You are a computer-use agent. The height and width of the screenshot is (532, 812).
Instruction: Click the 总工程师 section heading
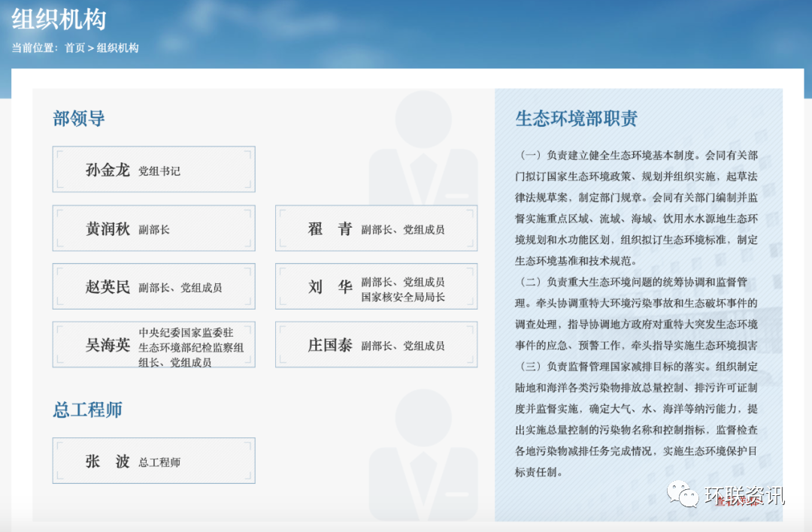[x=87, y=410]
